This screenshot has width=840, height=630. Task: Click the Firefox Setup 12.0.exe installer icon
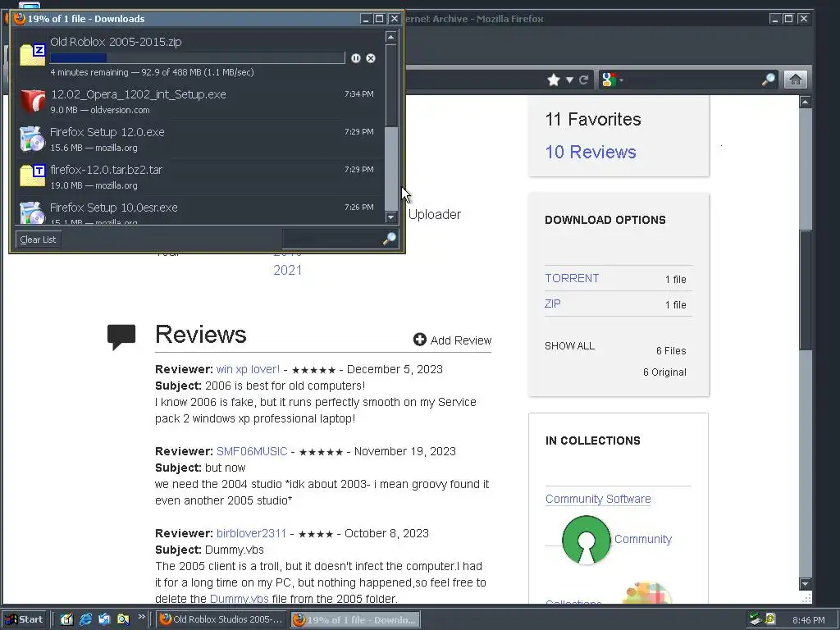point(31,139)
